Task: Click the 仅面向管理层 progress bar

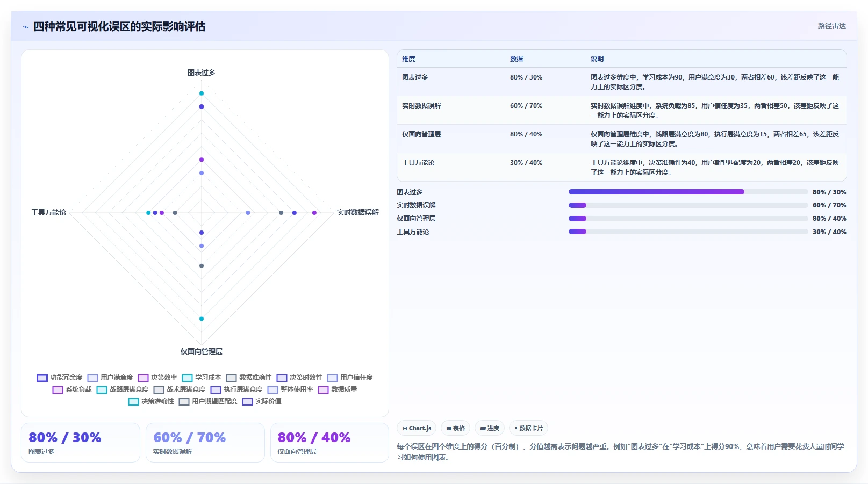Action: click(x=688, y=219)
